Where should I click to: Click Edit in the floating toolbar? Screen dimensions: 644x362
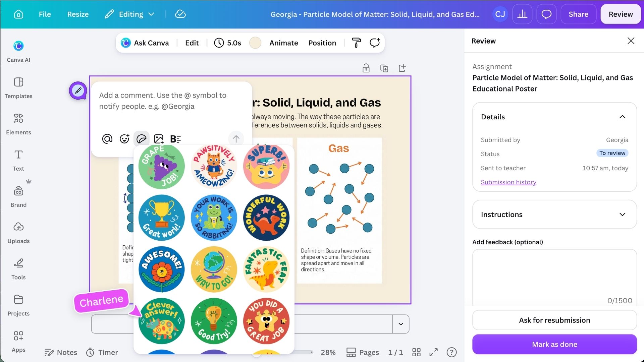tap(192, 43)
